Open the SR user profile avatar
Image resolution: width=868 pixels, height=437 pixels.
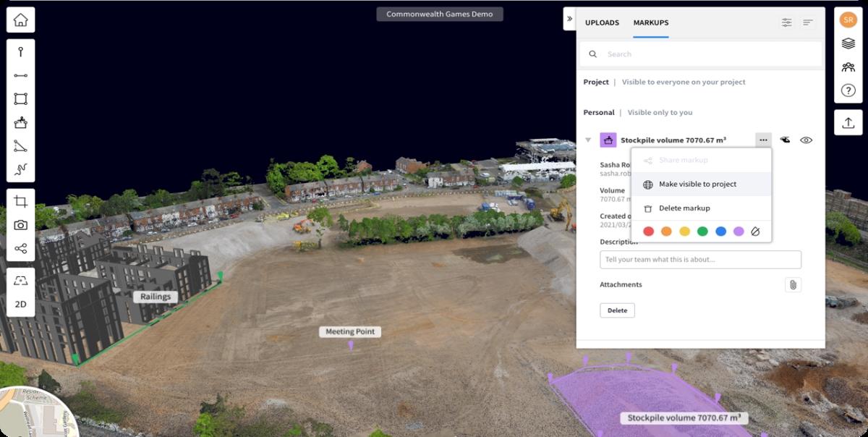pos(848,20)
